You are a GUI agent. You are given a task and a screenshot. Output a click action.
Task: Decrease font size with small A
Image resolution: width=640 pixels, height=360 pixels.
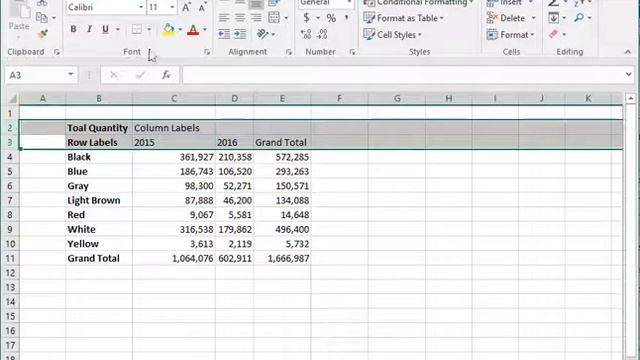click(202, 8)
